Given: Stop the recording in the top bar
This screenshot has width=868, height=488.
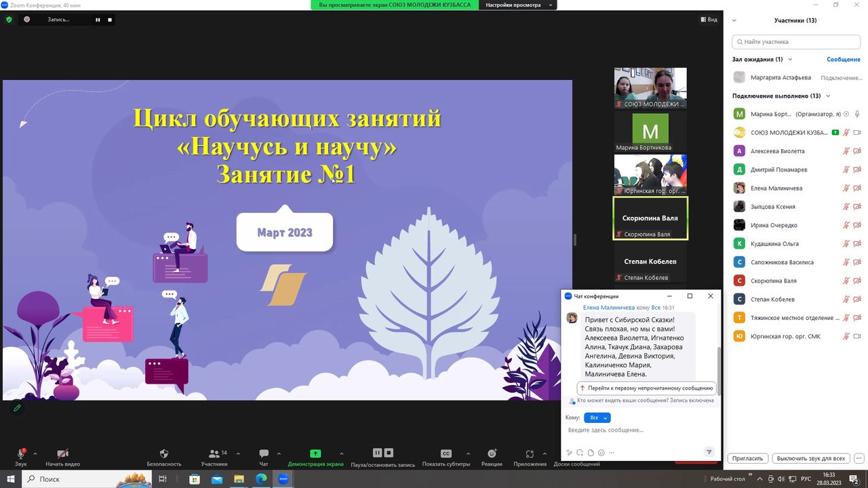Looking at the screenshot, I should pyautogui.click(x=110, y=20).
